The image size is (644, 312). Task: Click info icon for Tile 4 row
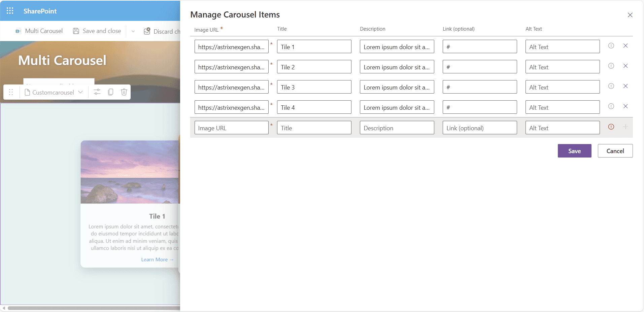[611, 106]
